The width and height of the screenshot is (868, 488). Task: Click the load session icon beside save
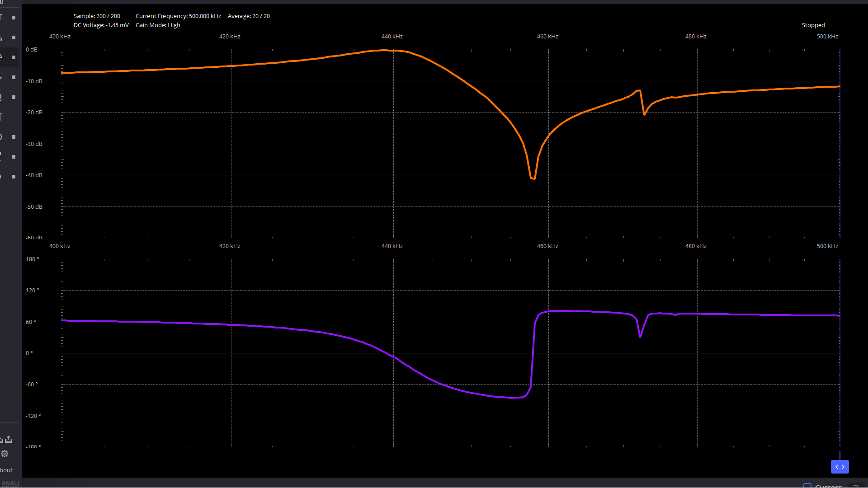click(x=1, y=439)
